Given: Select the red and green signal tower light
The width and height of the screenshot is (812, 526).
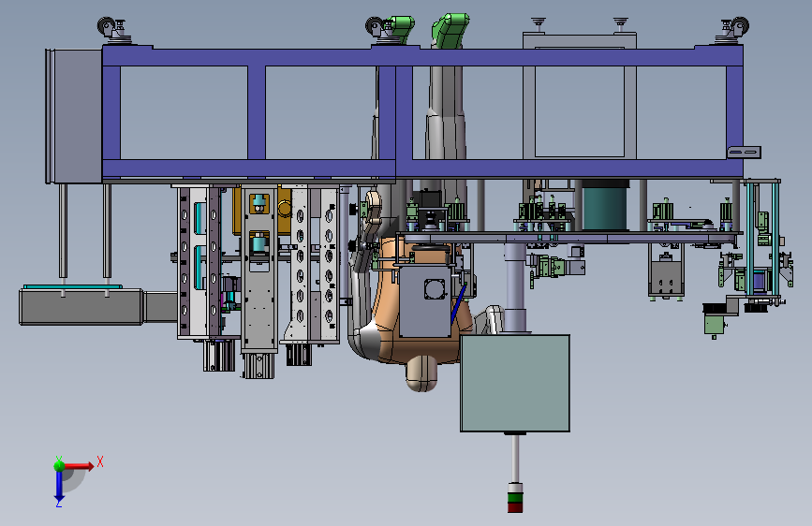Looking at the screenshot, I should pos(515,498).
